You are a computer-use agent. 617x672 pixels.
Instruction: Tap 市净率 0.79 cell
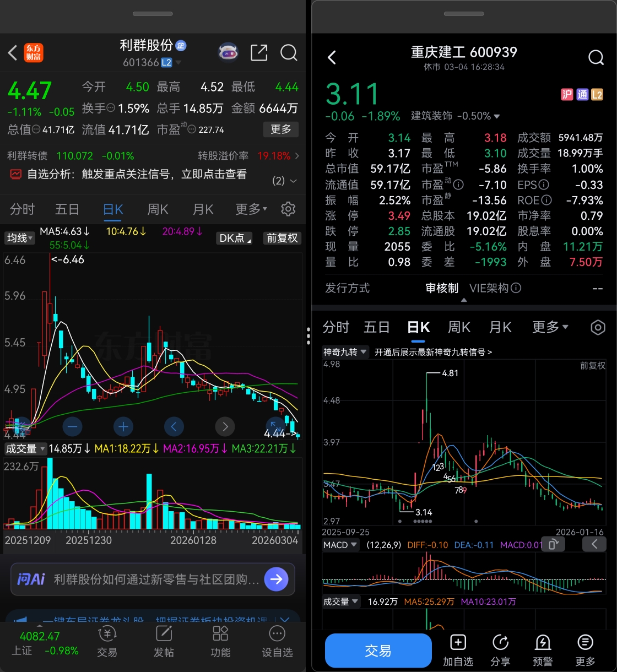560,216
